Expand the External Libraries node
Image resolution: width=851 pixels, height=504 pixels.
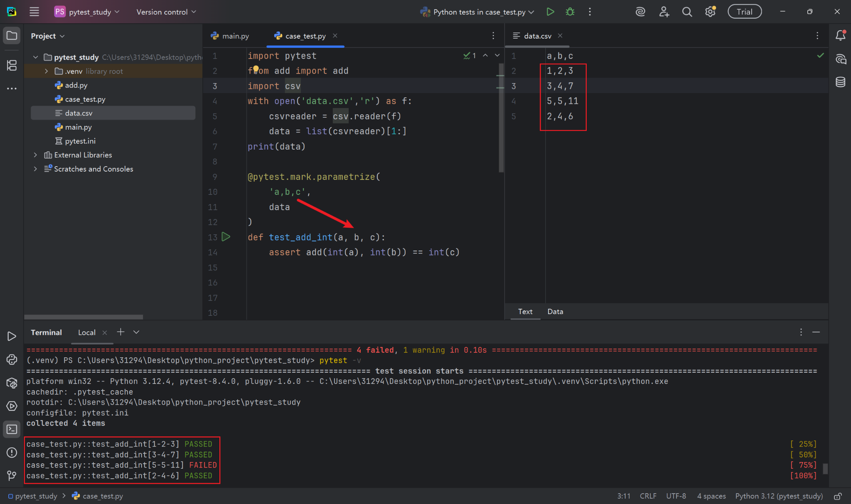(35, 155)
